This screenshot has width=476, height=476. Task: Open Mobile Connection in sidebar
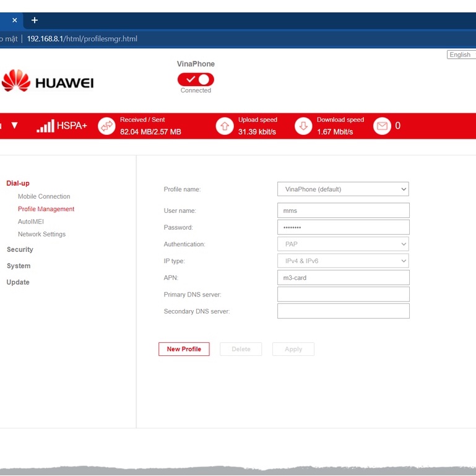44,196
